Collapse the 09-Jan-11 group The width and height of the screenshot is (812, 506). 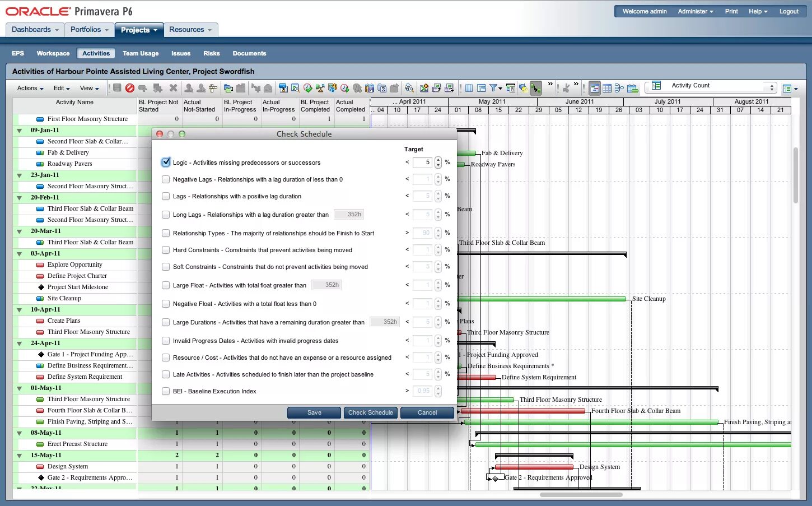(20, 131)
